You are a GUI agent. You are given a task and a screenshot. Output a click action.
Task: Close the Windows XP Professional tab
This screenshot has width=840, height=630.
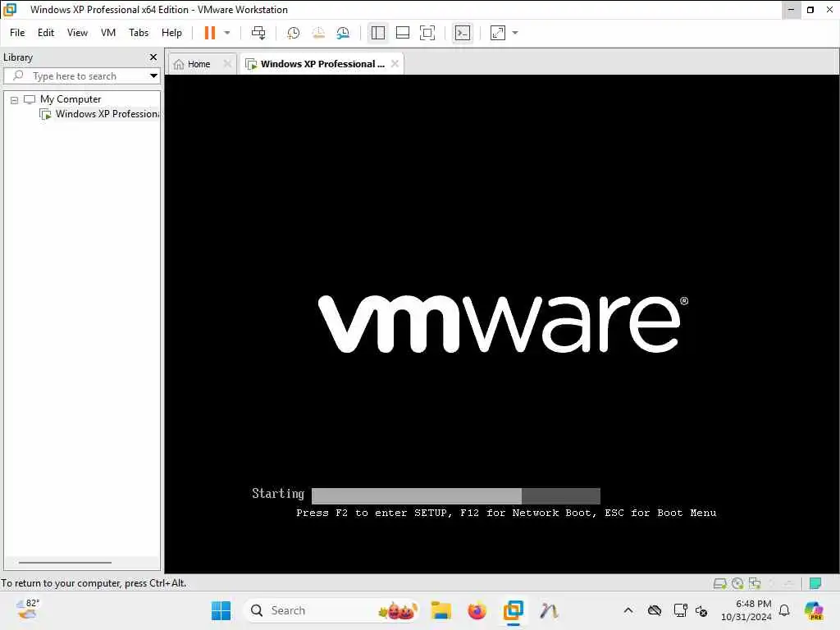pyautogui.click(x=395, y=63)
